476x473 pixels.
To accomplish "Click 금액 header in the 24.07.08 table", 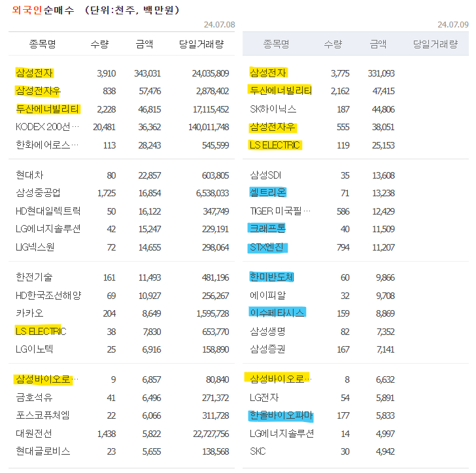I will (144, 44).
